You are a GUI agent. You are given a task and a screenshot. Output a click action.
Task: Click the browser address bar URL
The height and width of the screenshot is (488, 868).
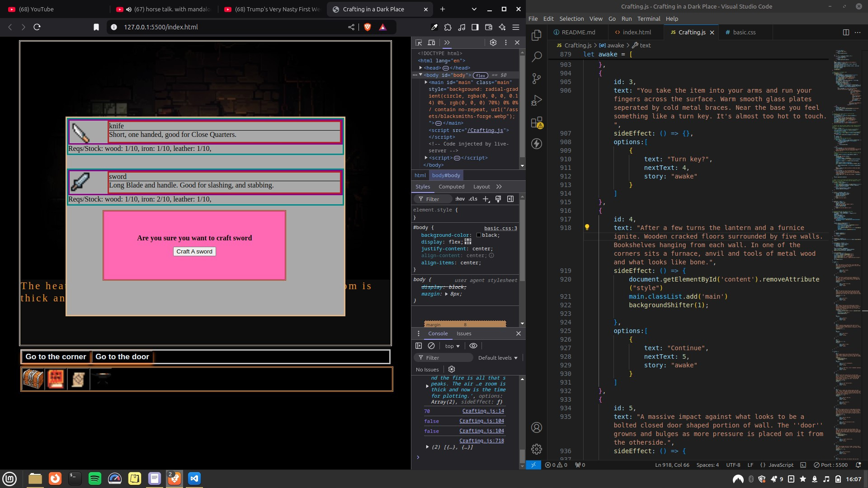(x=161, y=27)
